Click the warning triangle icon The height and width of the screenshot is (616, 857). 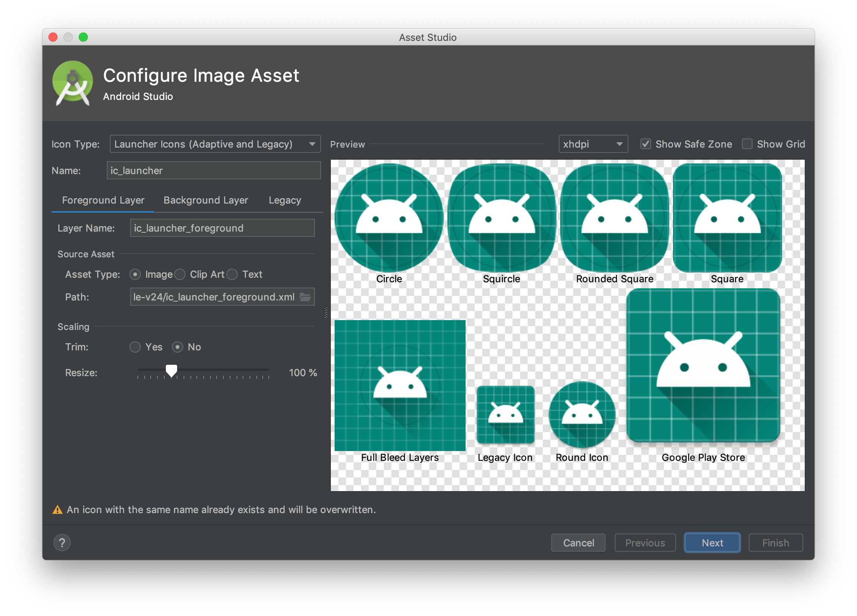[x=58, y=510]
